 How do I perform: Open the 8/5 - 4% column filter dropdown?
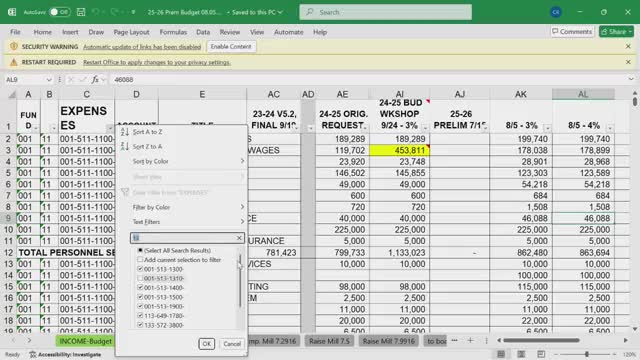coord(610,128)
